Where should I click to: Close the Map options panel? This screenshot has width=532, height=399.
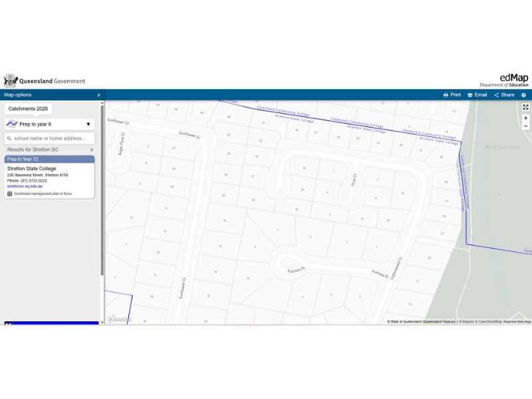point(98,95)
